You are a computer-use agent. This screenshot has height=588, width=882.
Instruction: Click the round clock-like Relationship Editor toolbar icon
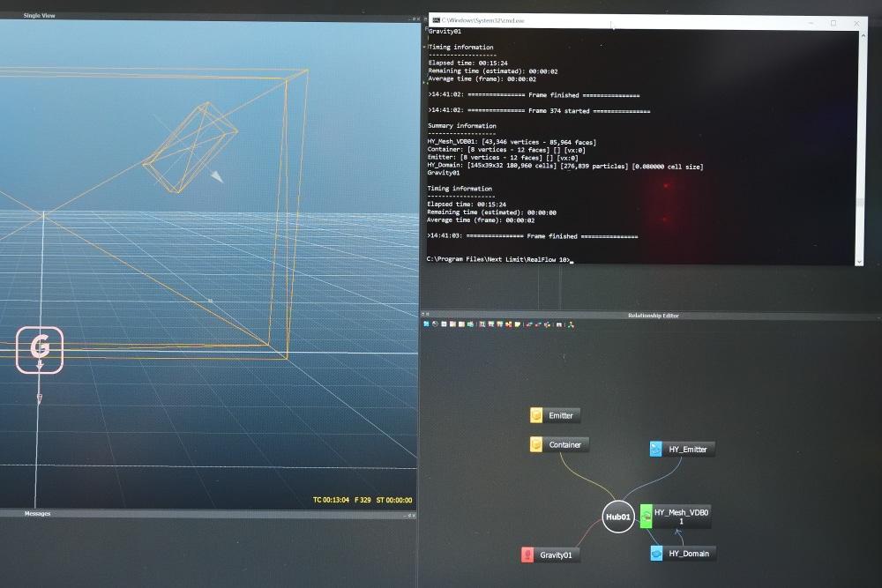pyautogui.click(x=435, y=324)
